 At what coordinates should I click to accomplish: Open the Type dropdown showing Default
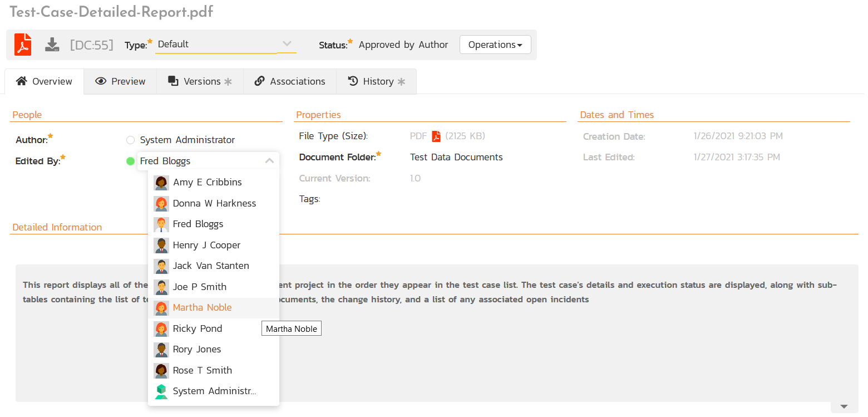pyautogui.click(x=225, y=45)
